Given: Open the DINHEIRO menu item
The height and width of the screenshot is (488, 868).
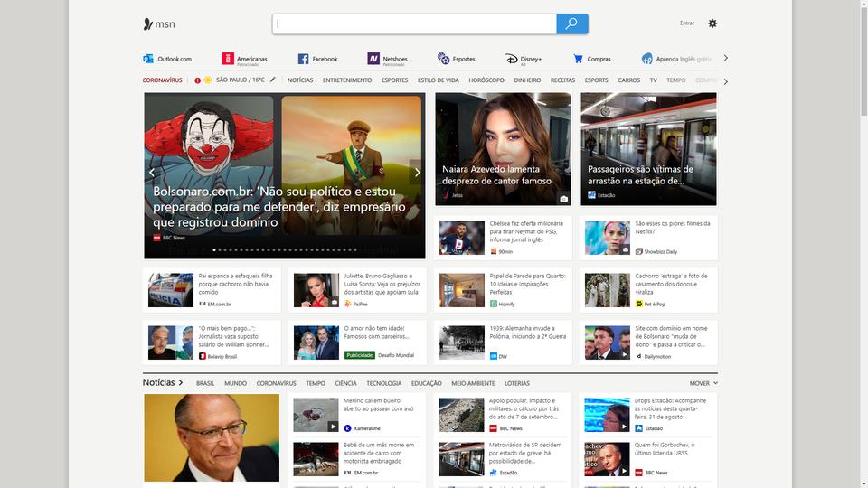Looking at the screenshot, I should [x=527, y=80].
